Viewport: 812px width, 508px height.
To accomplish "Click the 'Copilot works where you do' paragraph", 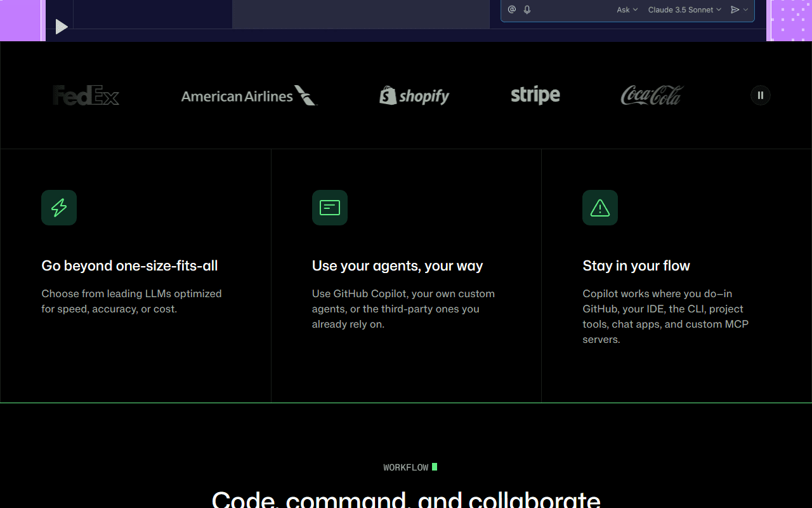I will (x=665, y=316).
